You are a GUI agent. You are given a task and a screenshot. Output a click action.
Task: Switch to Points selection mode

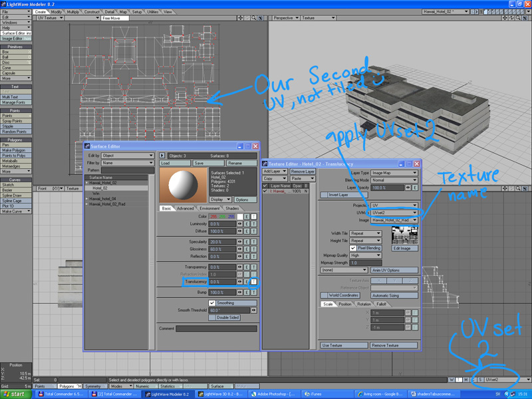pos(45,386)
